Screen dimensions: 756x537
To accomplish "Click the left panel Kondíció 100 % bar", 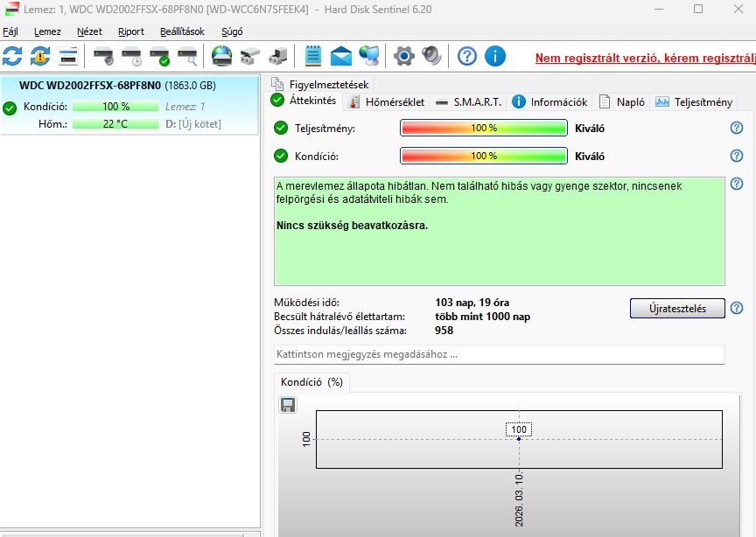I will click(x=115, y=107).
